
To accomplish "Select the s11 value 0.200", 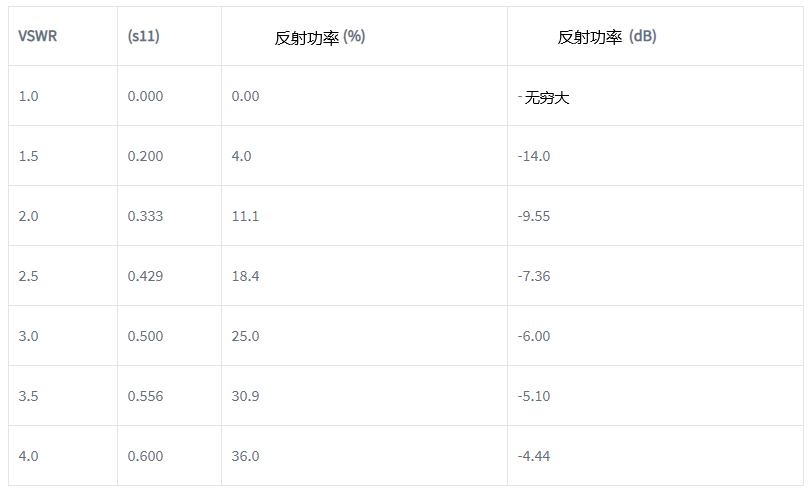I will point(145,156).
